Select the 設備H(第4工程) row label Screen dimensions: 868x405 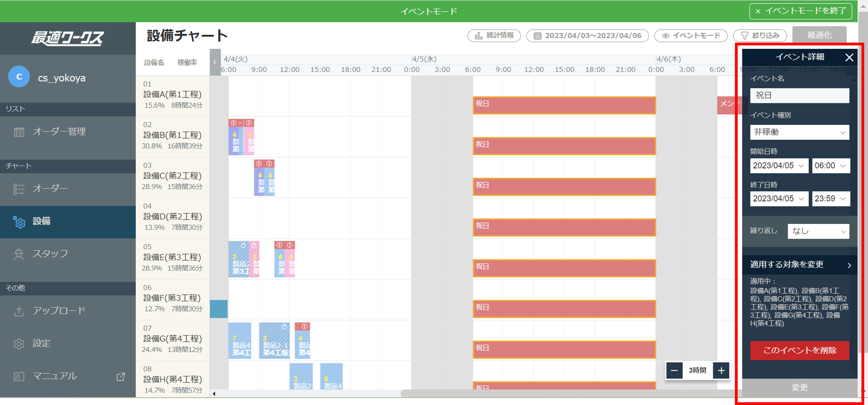point(173,379)
